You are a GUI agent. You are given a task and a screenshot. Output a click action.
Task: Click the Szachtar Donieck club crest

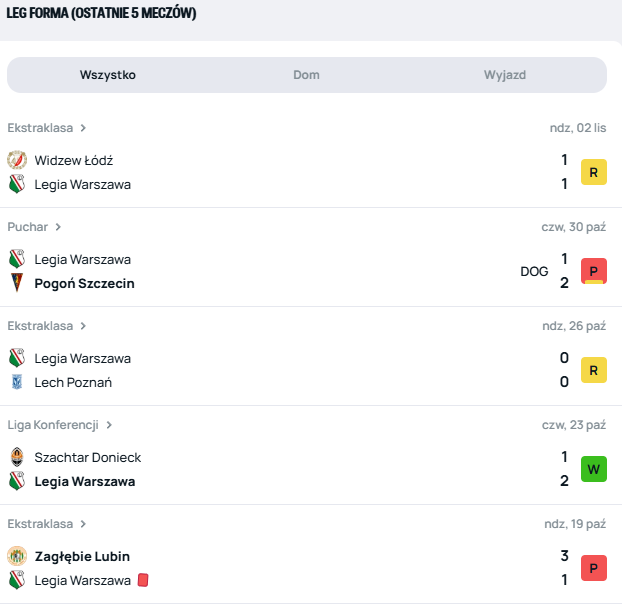pos(16,457)
